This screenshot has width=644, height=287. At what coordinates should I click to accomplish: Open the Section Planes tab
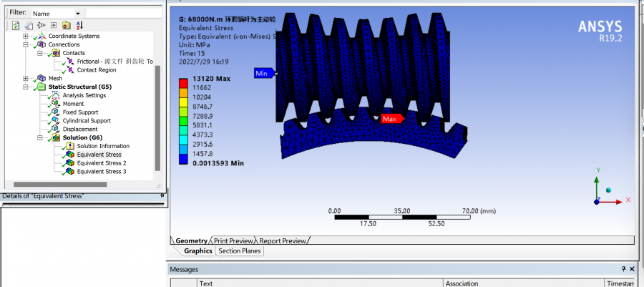[x=240, y=251]
